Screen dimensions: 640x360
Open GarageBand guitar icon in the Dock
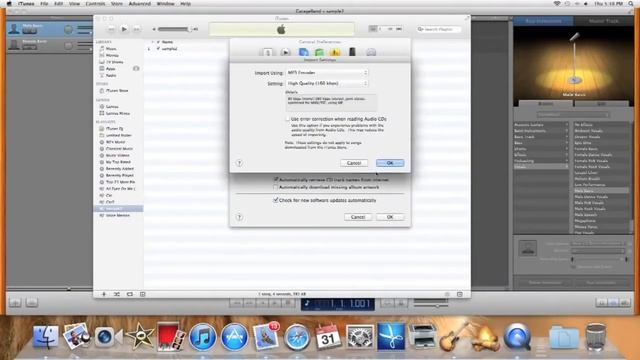453,337
